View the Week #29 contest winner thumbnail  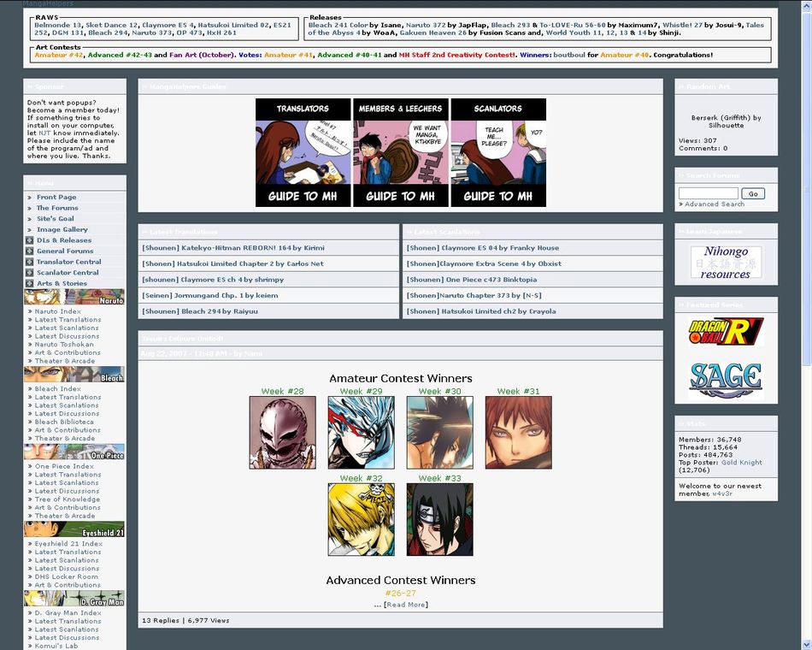(x=361, y=433)
